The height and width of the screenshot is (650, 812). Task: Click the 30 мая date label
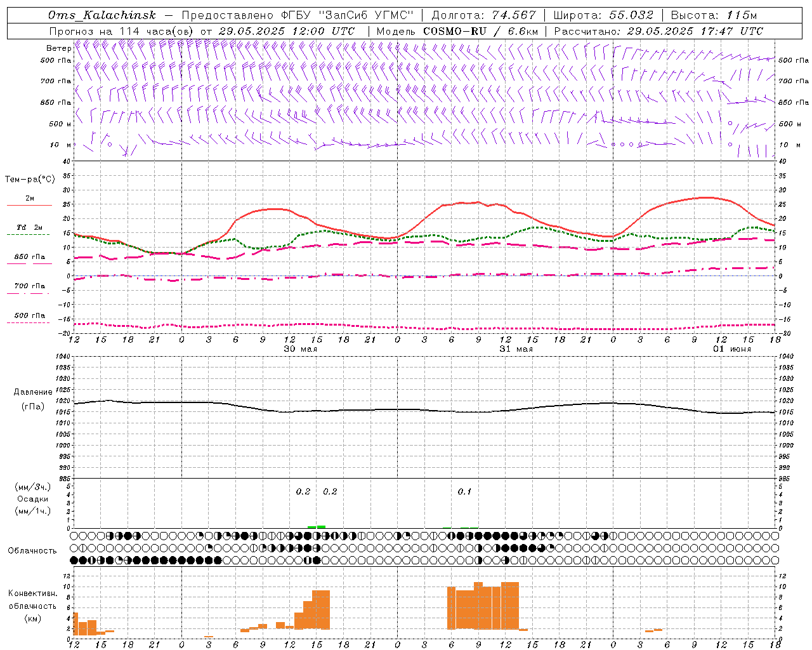301,349
